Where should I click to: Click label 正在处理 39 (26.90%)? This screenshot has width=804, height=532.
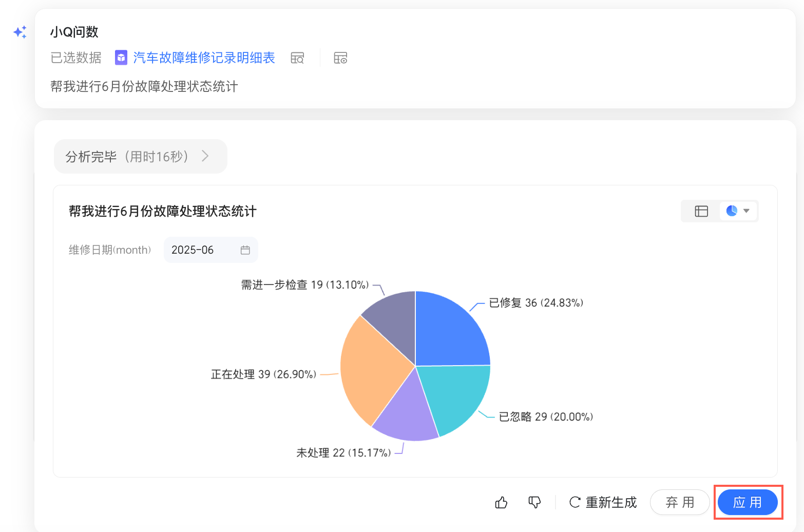click(263, 374)
